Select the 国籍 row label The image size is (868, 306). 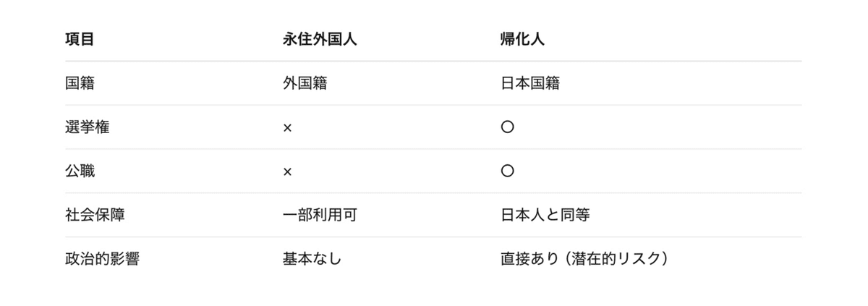click(80, 83)
